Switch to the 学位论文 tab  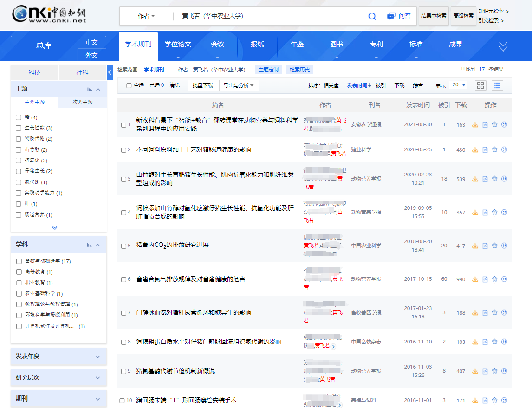pyautogui.click(x=178, y=45)
